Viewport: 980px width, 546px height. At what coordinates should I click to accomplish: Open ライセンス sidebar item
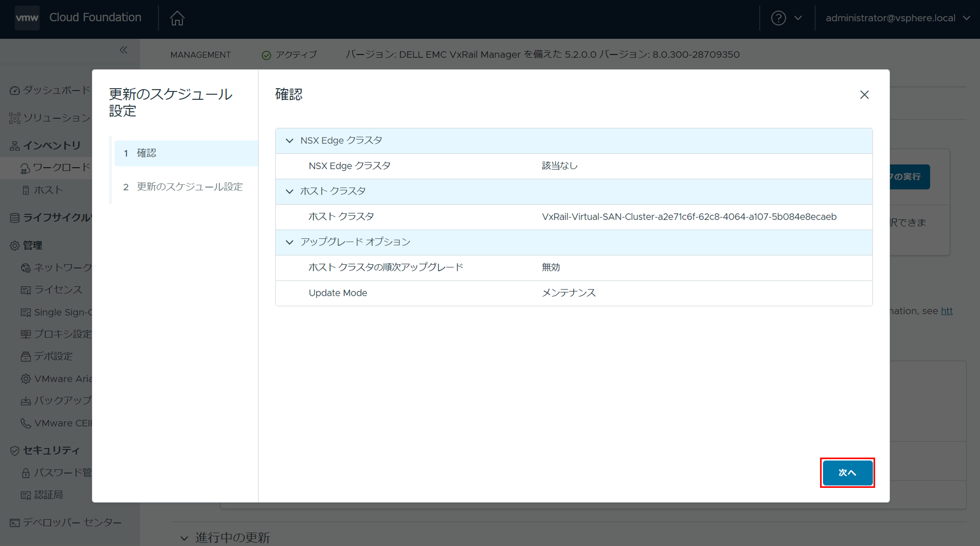pos(58,290)
